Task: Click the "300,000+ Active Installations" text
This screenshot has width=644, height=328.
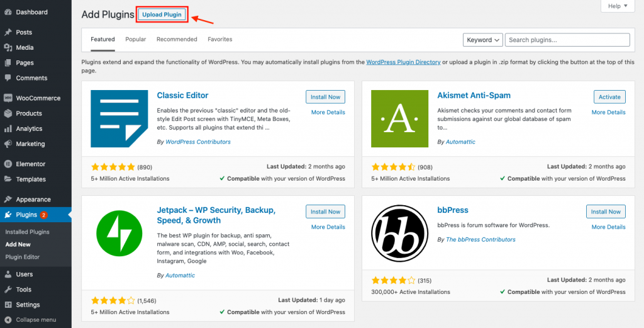Action: point(411,292)
